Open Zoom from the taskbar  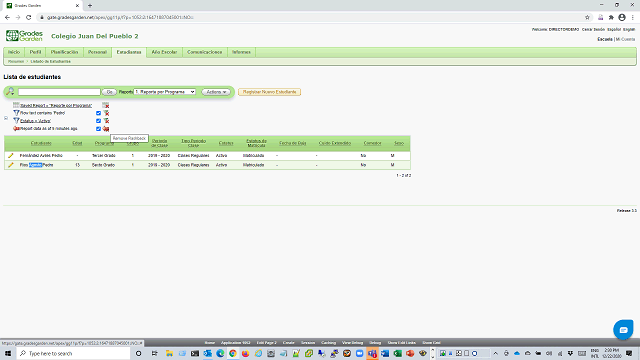tap(360, 353)
